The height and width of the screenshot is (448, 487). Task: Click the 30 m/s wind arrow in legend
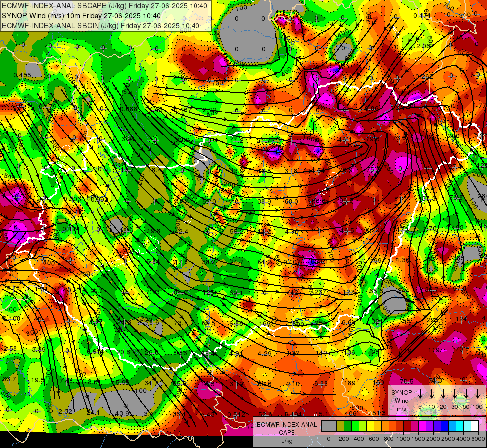click(x=455, y=394)
